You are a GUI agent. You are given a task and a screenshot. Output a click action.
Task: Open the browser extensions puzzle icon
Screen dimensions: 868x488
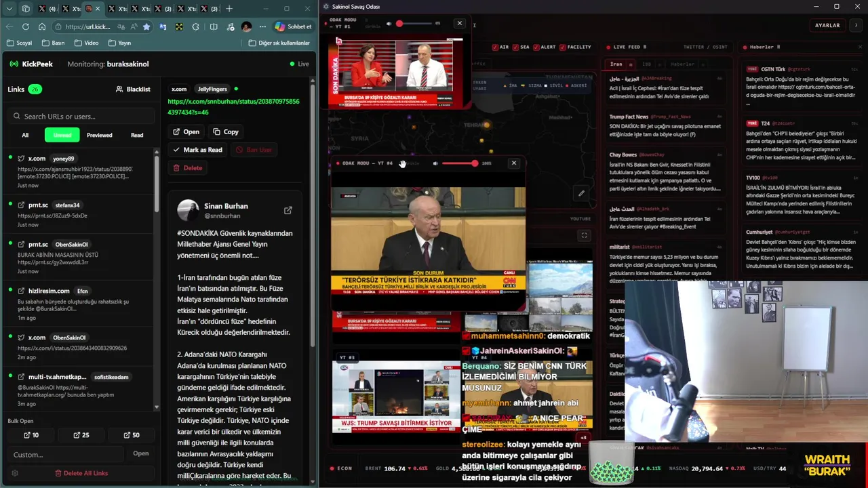(x=196, y=26)
